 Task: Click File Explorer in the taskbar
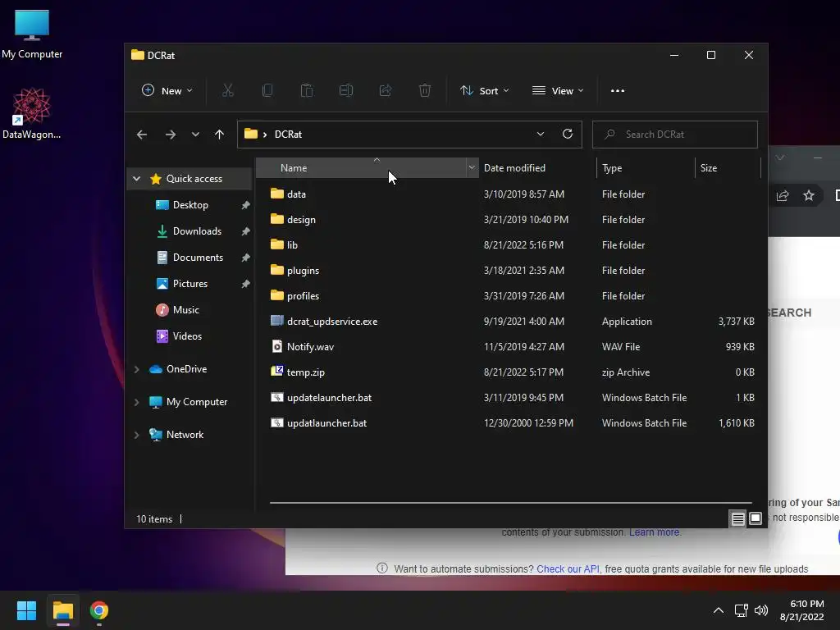click(62, 610)
